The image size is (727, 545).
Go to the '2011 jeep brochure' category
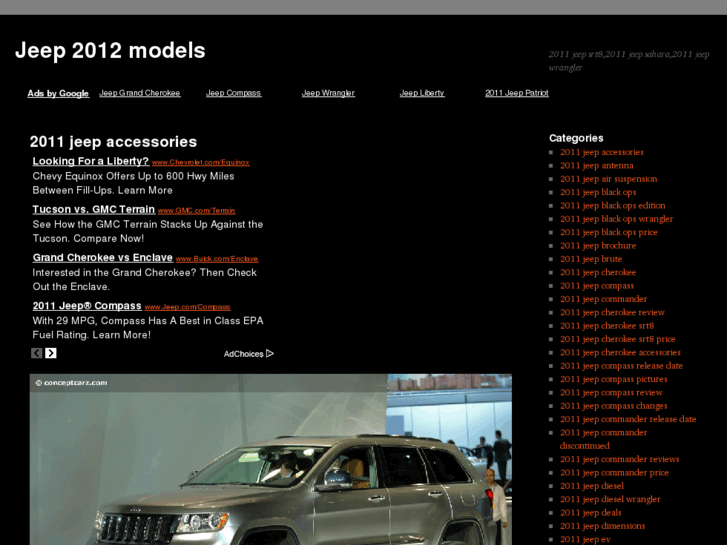[598, 246]
